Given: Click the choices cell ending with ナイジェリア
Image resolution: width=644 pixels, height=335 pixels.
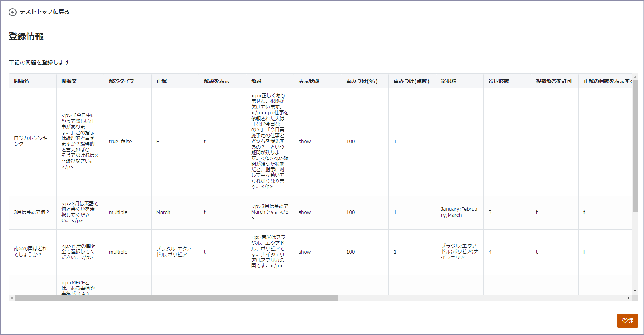Looking at the screenshot, I should (460, 252).
